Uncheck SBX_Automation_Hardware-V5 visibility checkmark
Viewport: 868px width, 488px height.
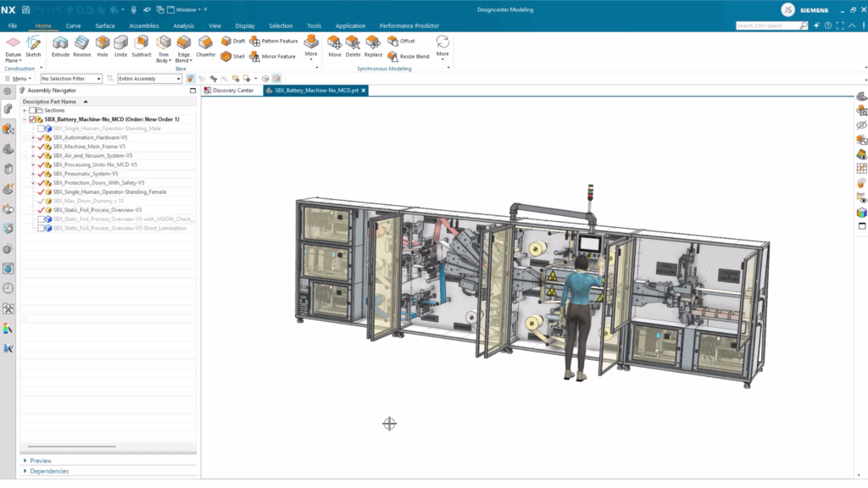click(x=40, y=137)
